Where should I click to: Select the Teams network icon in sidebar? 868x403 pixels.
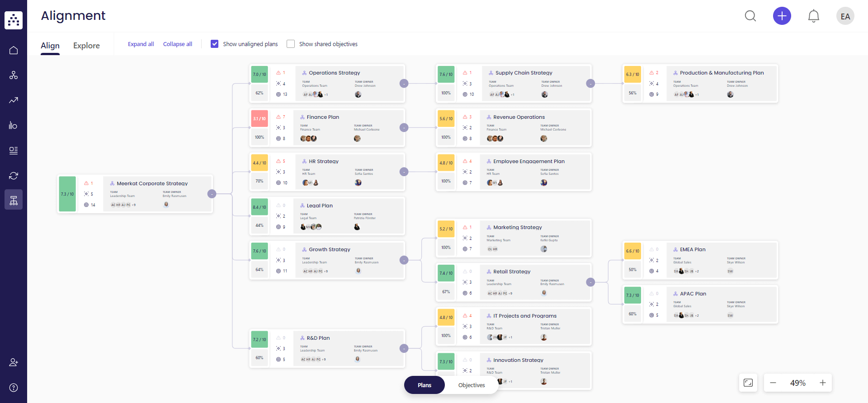tap(14, 75)
